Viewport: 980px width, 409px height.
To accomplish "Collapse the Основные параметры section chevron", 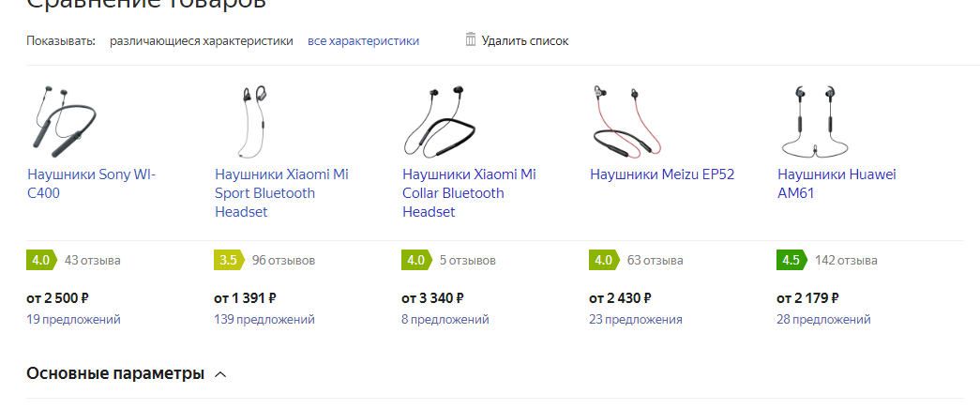I will pos(220,374).
